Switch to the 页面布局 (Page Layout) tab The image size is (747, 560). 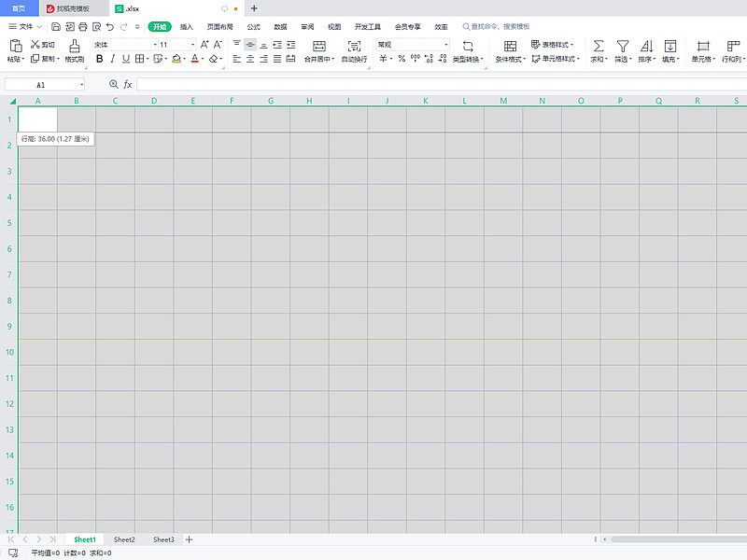click(220, 27)
